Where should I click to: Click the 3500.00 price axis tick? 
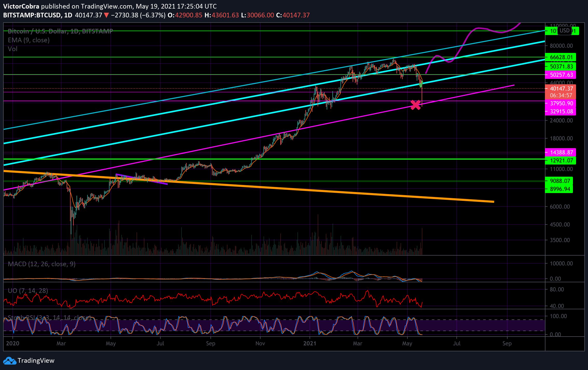coord(560,240)
